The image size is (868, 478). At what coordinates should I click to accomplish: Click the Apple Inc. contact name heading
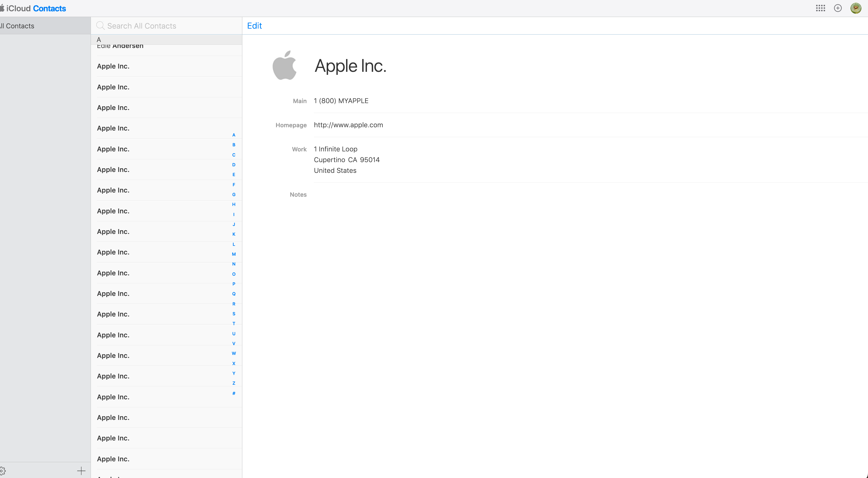(351, 66)
